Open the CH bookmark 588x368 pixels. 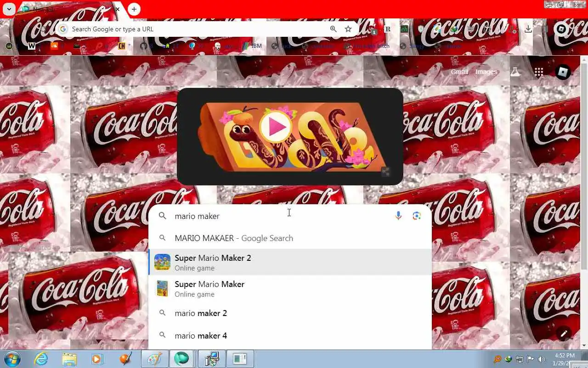point(122,46)
